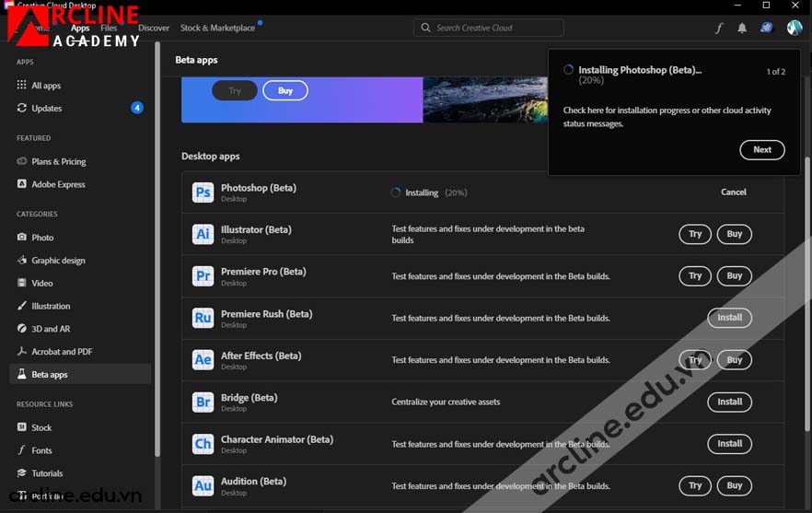
Task: Click the Audition (Beta) app icon
Action: [203, 485]
